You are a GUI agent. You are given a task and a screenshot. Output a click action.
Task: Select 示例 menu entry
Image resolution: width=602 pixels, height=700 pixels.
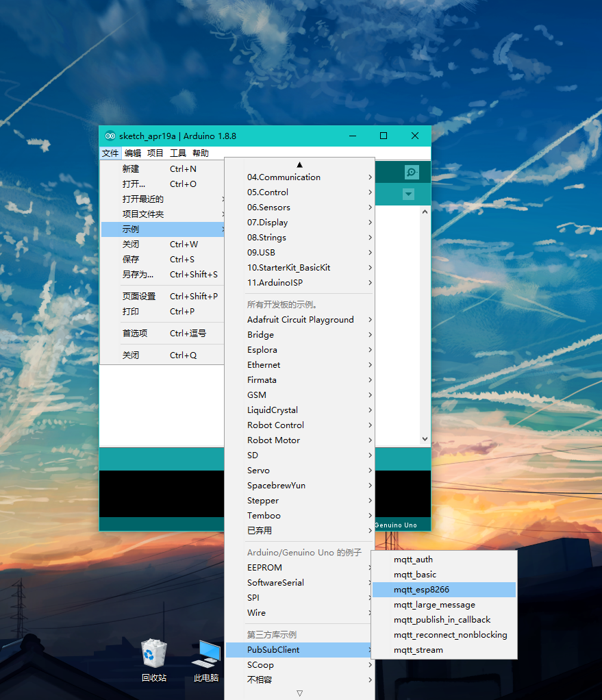coord(162,229)
